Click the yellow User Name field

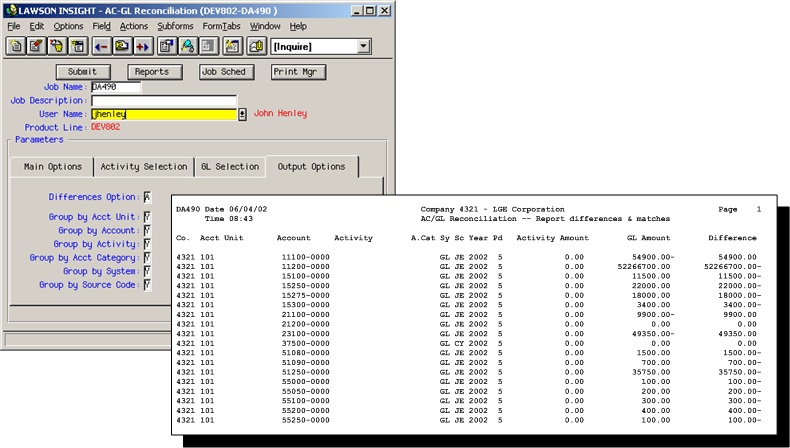[164, 114]
